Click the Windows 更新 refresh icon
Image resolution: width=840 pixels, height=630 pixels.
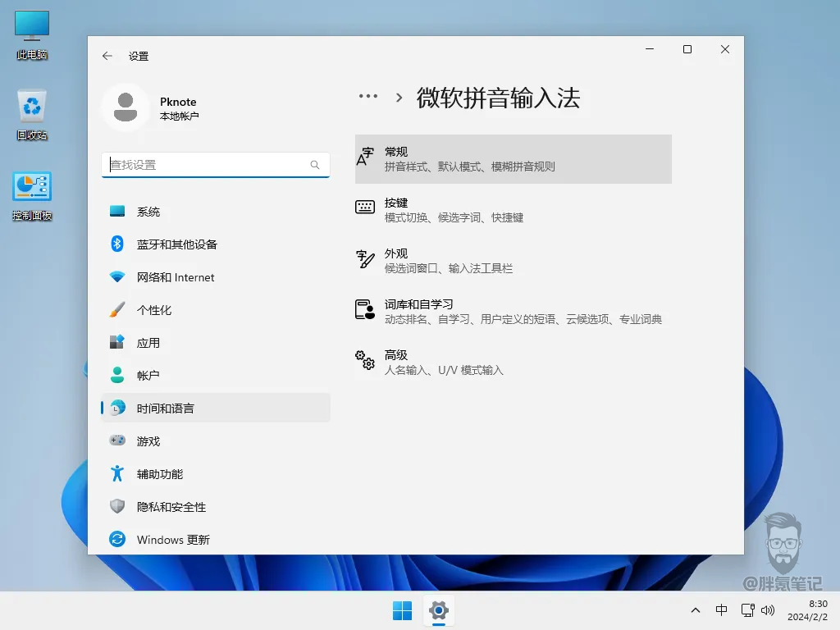[x=117, y=539]
